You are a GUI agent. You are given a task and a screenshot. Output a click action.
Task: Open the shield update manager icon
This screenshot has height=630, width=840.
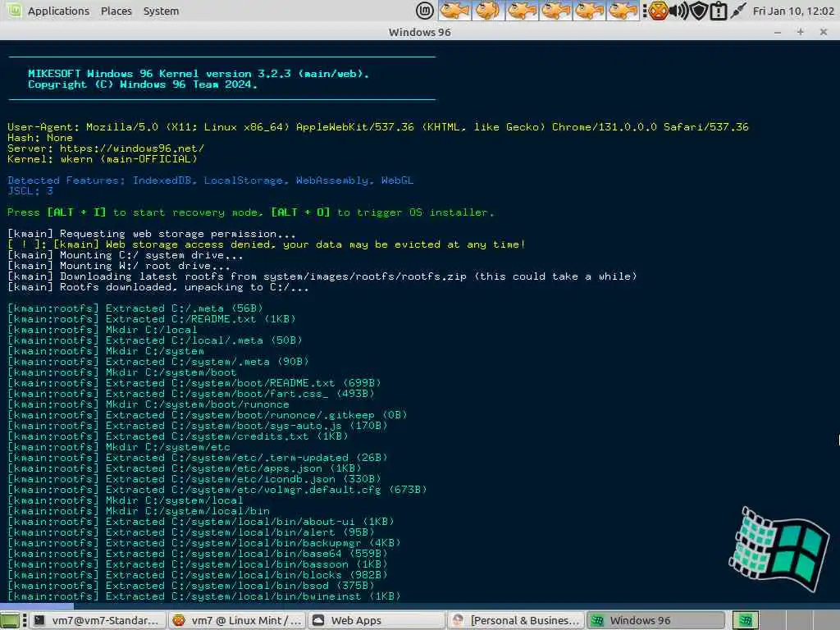coord(699,11)
